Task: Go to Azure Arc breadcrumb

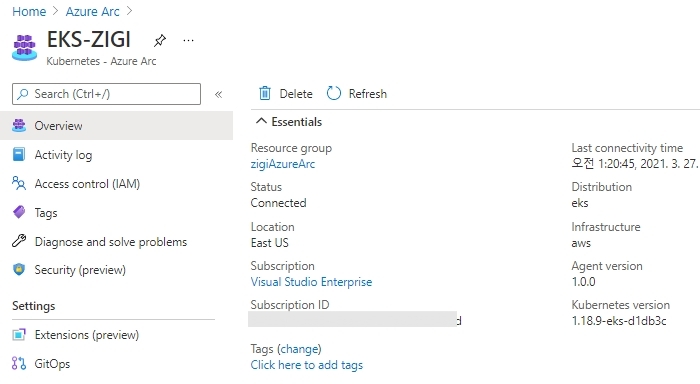Action: [92, 11]
